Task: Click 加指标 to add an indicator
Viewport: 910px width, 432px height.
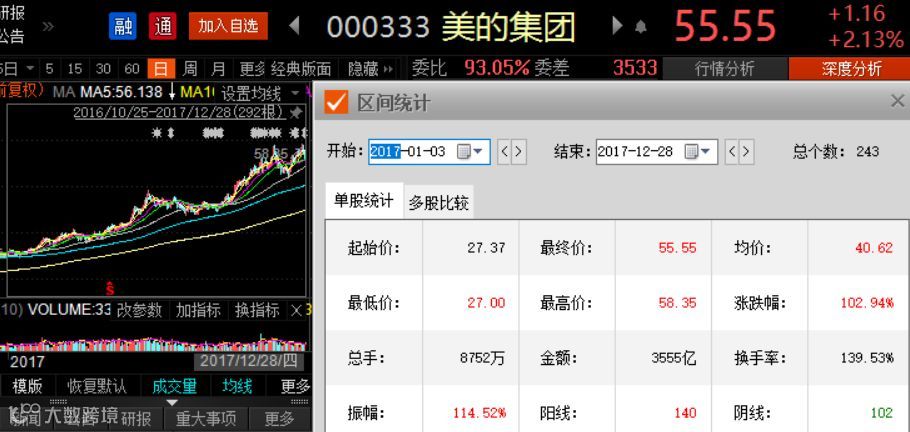Action: [198, 310]
